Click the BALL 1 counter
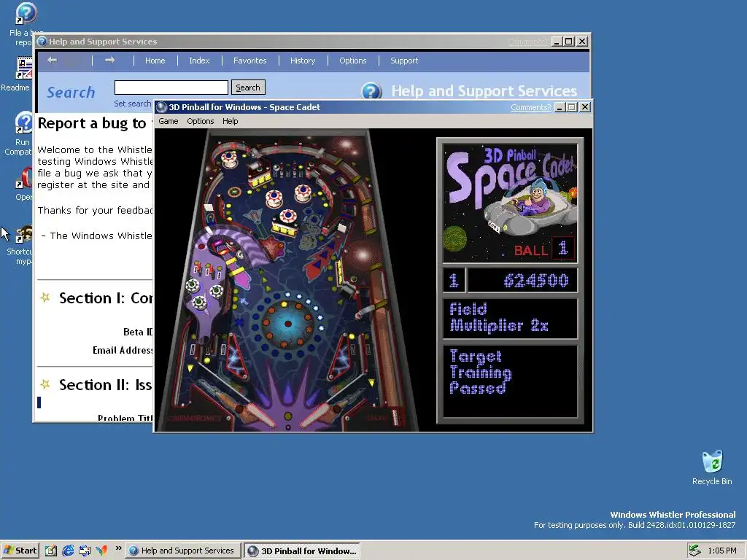 [x=544, y=249]
